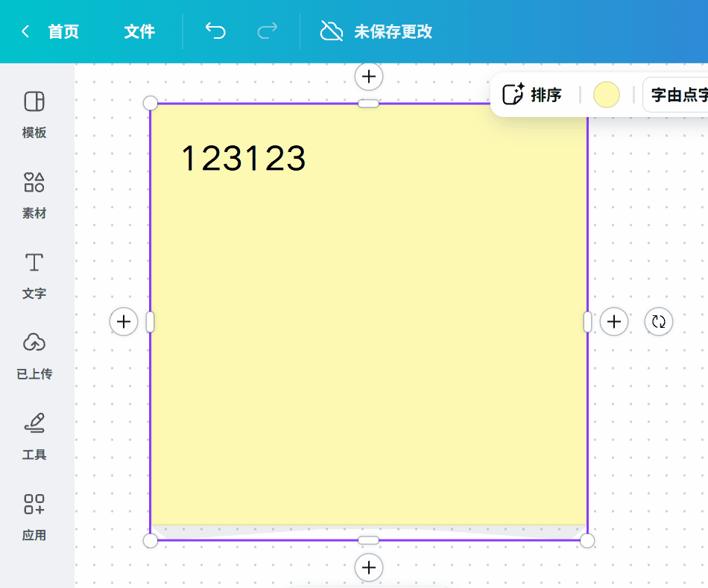
Task: Click the plus icon left of the note
Action: pyautogui.click(x=124, y=321)
